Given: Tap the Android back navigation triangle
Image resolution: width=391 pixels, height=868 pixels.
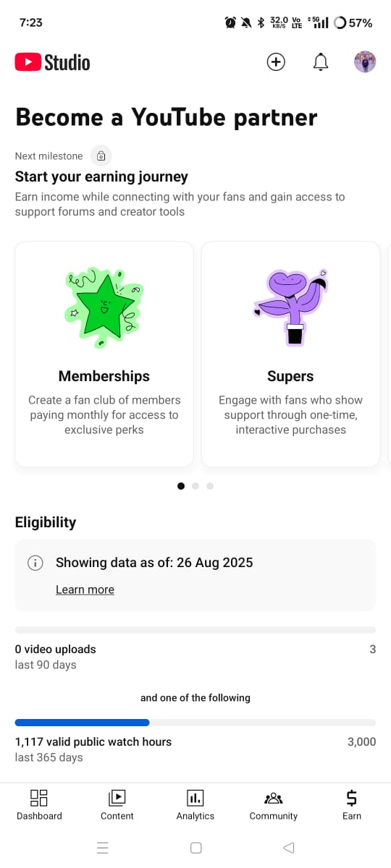Looking at the screenshot, I should (288, 848).
